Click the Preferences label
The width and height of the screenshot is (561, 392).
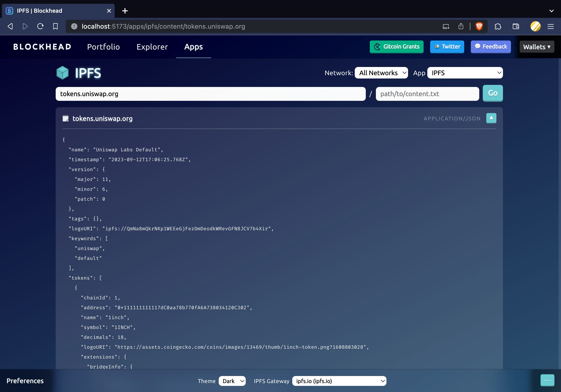[x=25, y=381]
